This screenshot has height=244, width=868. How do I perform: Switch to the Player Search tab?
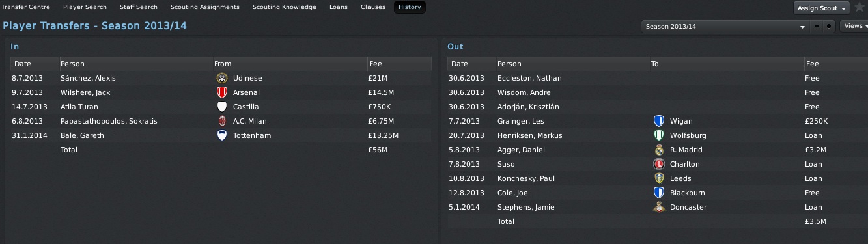[85, 7]
